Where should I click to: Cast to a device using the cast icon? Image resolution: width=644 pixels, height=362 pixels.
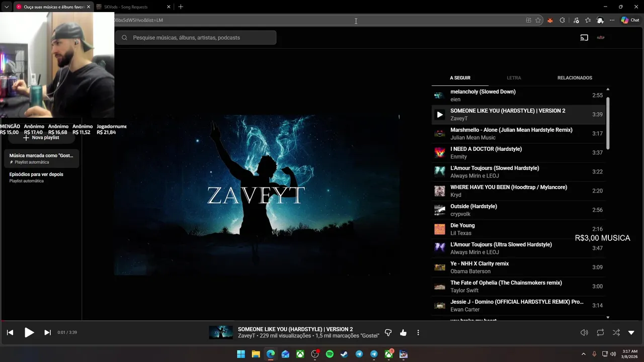coord(584,38)
